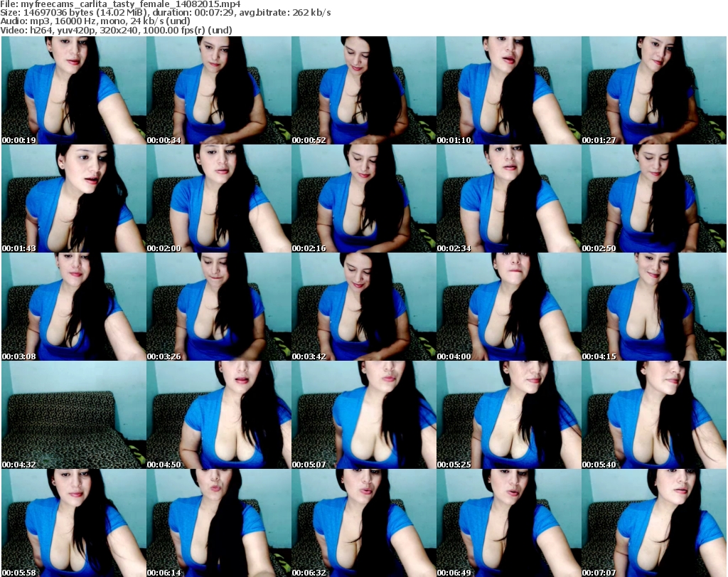Select the empty-couch frame at 00:04:32

coord(74,415)
